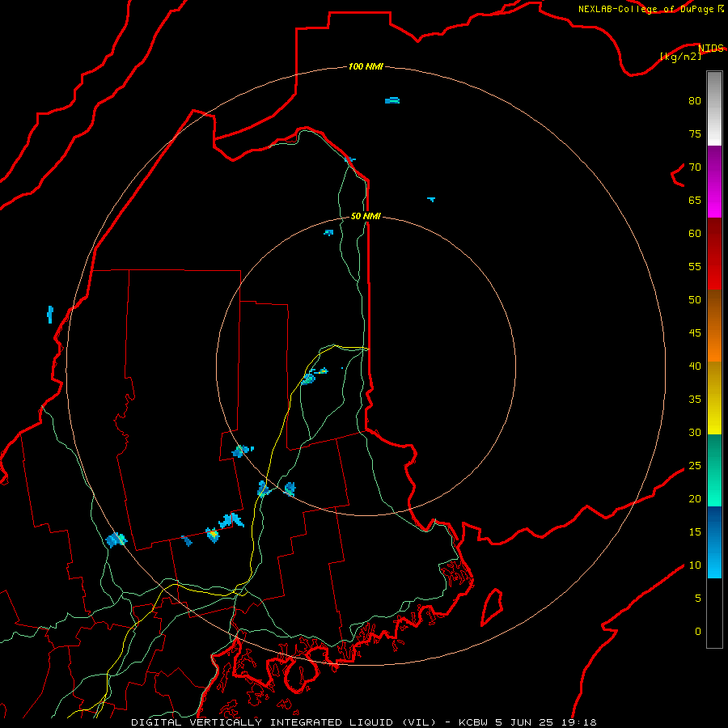Select the 15 value on the color scale
The width and height of the screenshot is (728, 728).
(695, 532)
